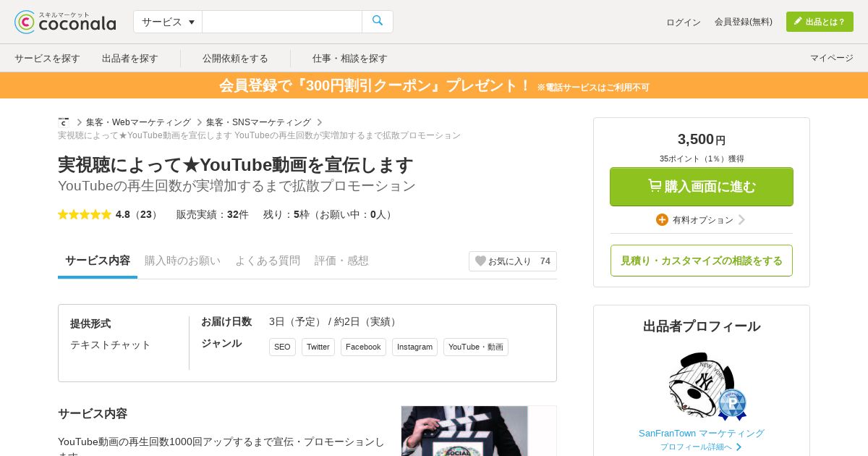Open 集客・SNSマーケティング breadcrumb

click(258, 122)
